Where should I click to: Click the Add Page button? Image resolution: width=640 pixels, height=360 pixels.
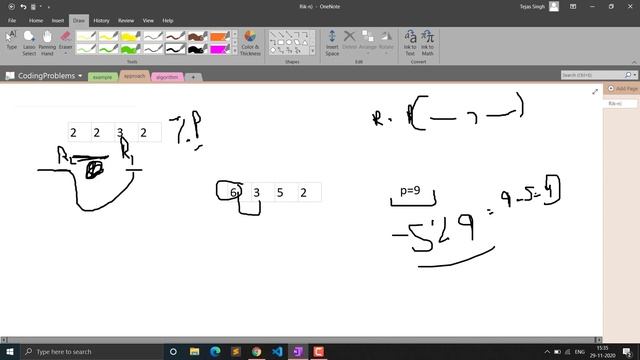pos(622,89)
